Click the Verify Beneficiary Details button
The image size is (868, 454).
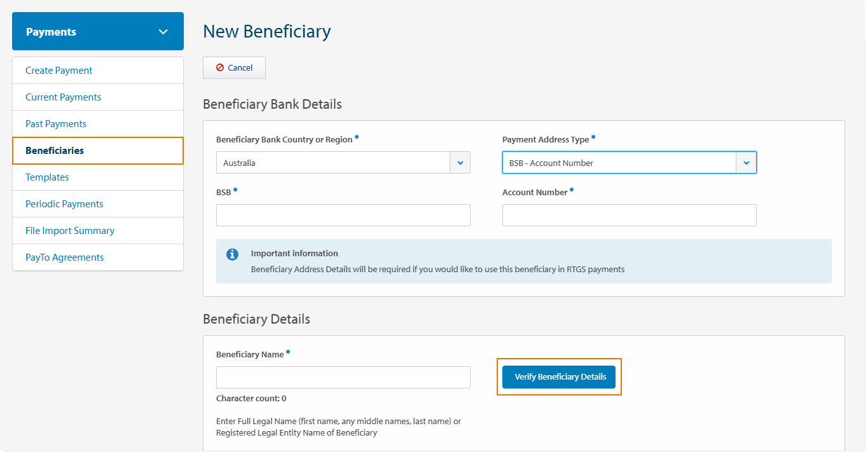pos(558,376)
